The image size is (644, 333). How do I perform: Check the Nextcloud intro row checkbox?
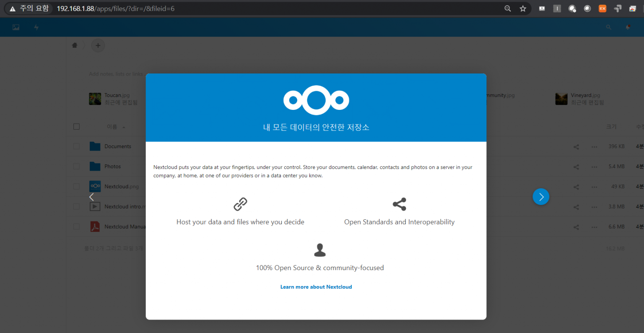[76, 206]
